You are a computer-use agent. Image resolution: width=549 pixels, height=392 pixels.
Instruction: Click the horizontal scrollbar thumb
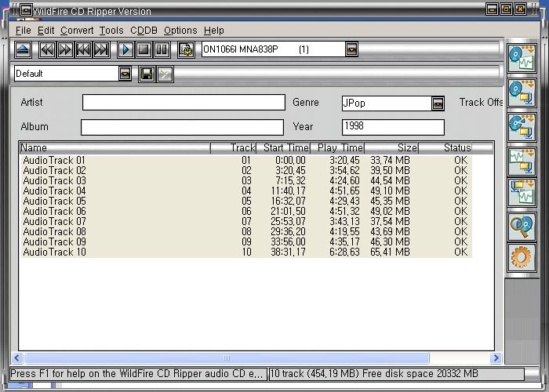click(x=227, y=358)
